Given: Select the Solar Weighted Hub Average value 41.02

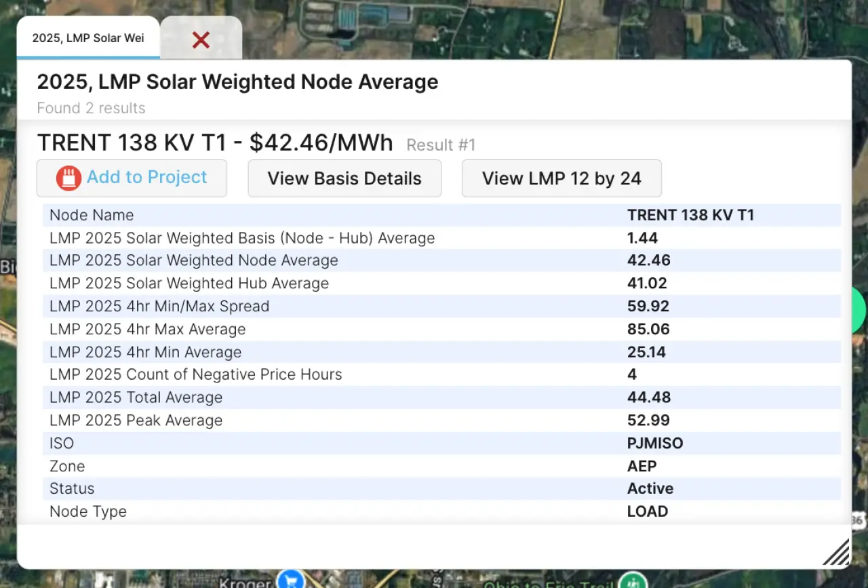Looking at the screenshot, I should pyautogui.click(x=647, y=283).
